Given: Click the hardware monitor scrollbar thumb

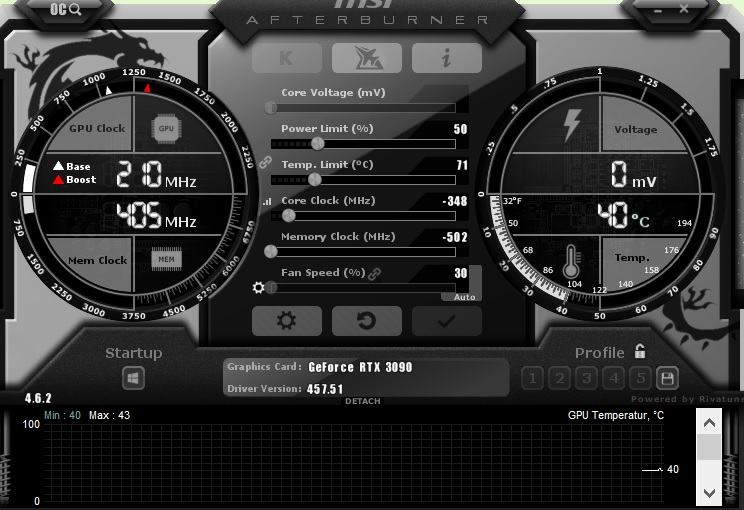Looking at the screenshot, I should coord(709,447).
